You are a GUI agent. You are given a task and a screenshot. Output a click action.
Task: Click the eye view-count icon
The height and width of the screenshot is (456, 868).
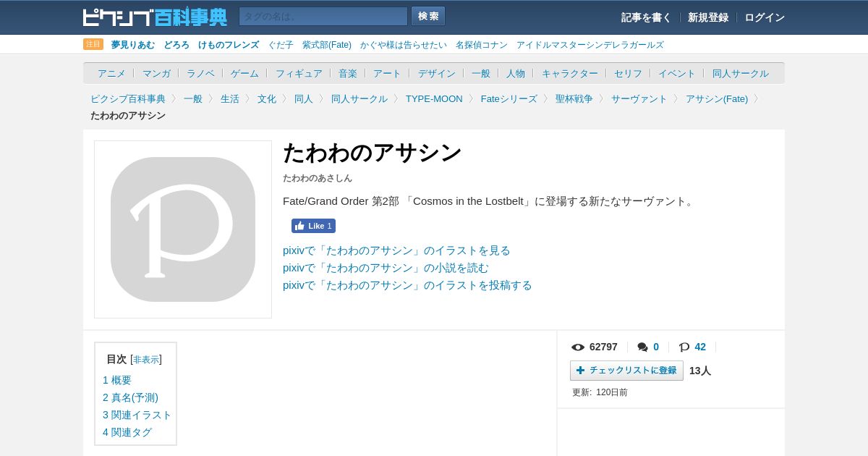click(578, 347)
